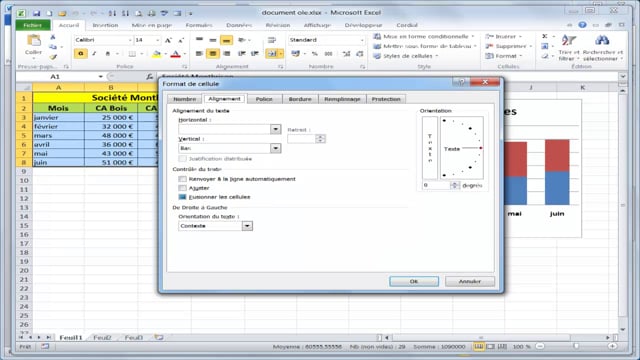
Task: Toggle italic formatting in the ribbon
Action: point(94,53)
